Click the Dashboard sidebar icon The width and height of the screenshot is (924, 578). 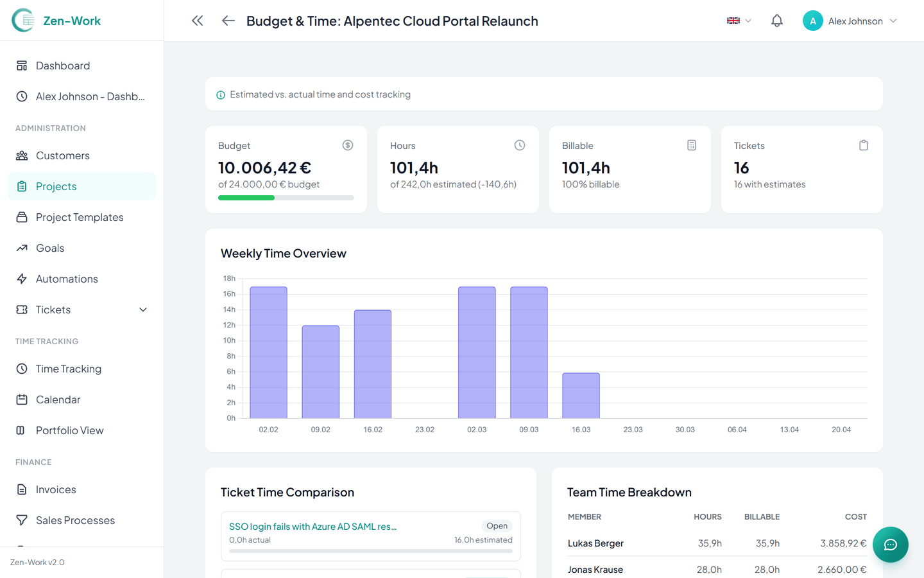[22, 66]
